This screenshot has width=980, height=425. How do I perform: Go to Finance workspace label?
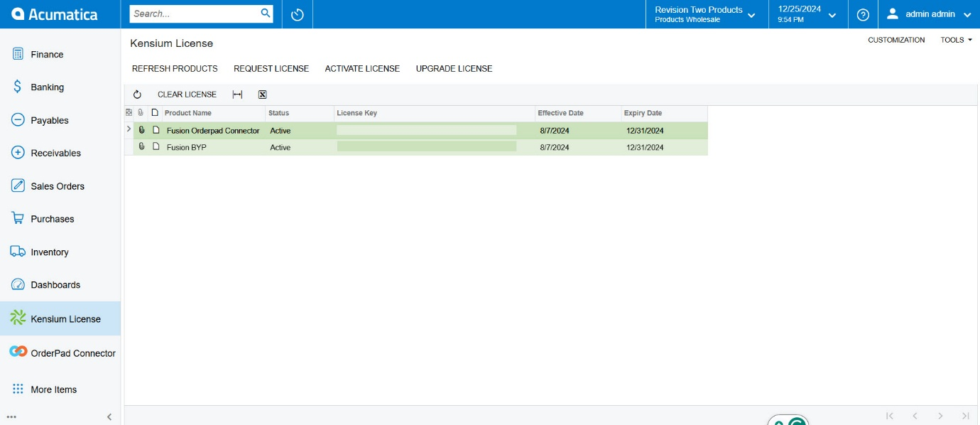[47, 55]
